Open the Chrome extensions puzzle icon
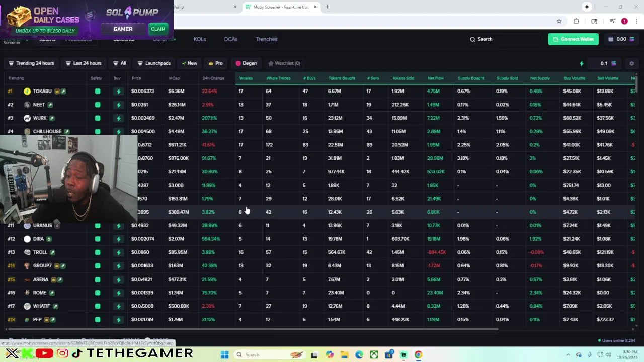Viewport: 644px width, 362px height. 576,21
